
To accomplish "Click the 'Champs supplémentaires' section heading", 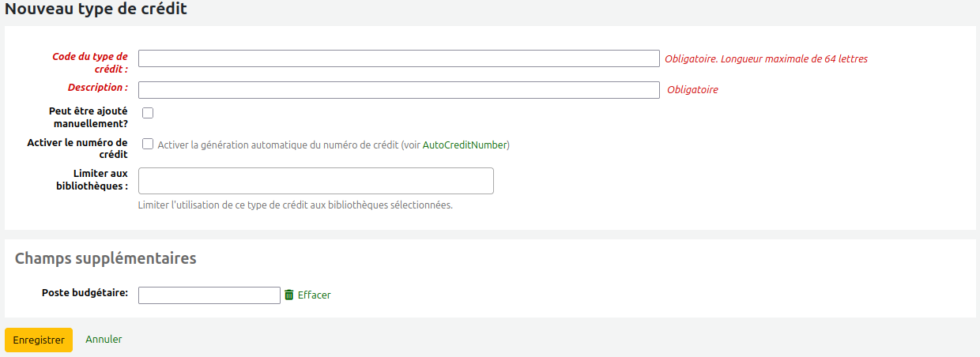I will 105,259.
